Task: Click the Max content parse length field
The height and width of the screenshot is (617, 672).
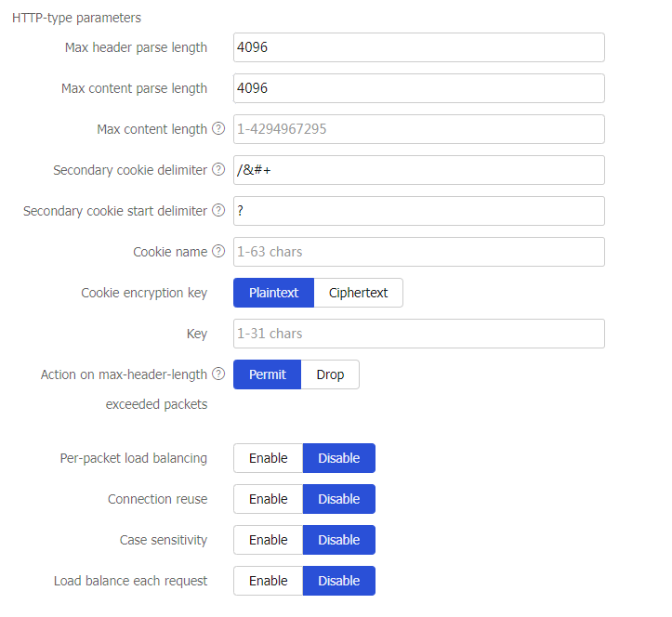Action: point(418,88)
